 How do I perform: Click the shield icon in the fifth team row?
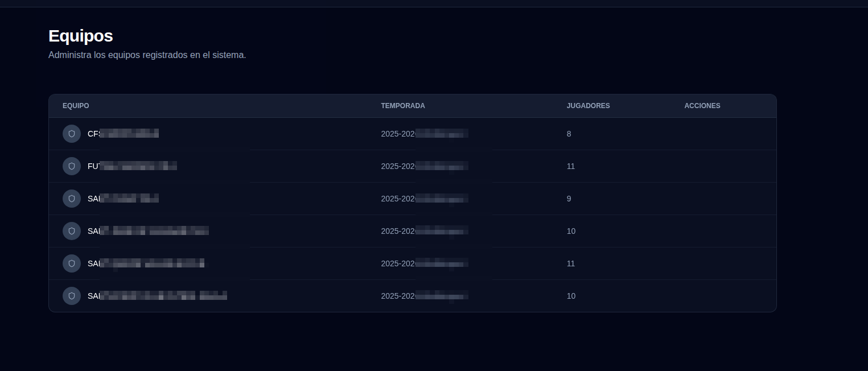coord(72,263)
